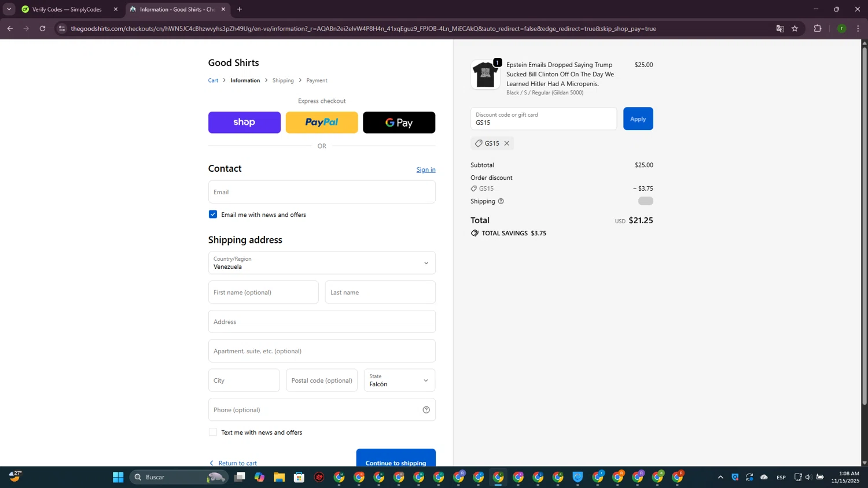Image resolution: width=868 pixels, height=488 pixels.
Task: Click Continue to shipping button
Action: point(396,458)
